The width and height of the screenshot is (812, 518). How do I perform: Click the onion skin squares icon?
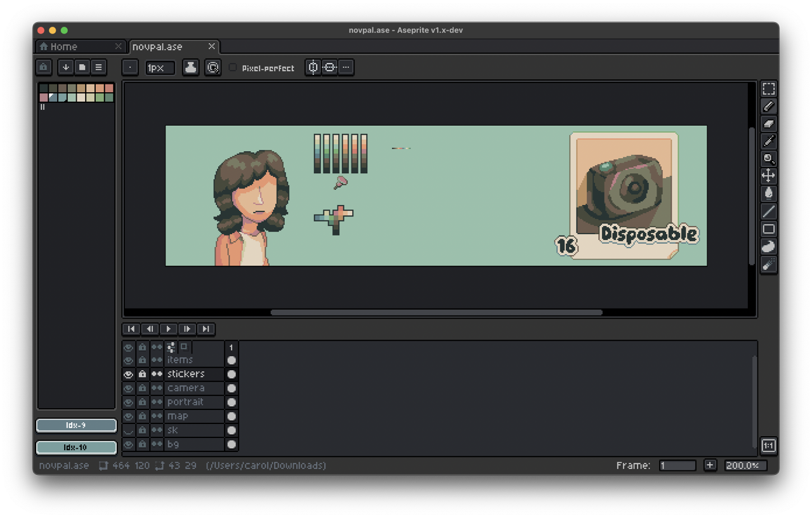(185, 347)
